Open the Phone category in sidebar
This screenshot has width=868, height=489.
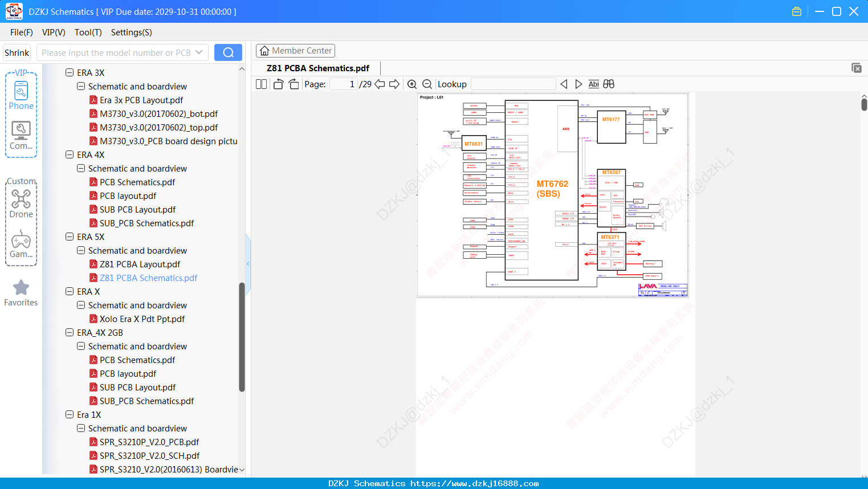pos(21,96)
